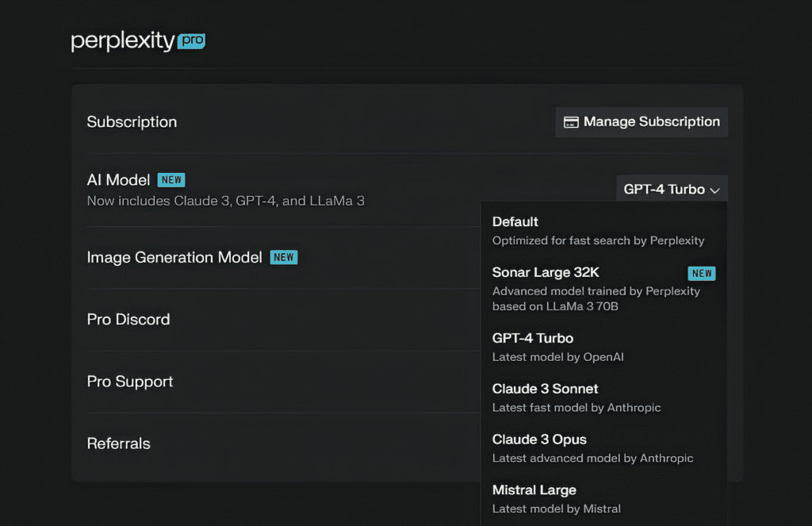Choose Sonar Large 32K model
This screenshot has width=812, height=526.
(603, 289)
